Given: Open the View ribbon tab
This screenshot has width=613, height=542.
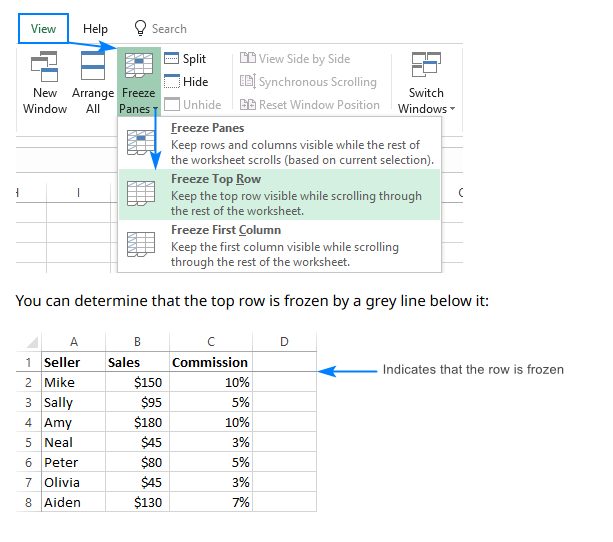Looking at the screenshot, I should tap(43, 29).
